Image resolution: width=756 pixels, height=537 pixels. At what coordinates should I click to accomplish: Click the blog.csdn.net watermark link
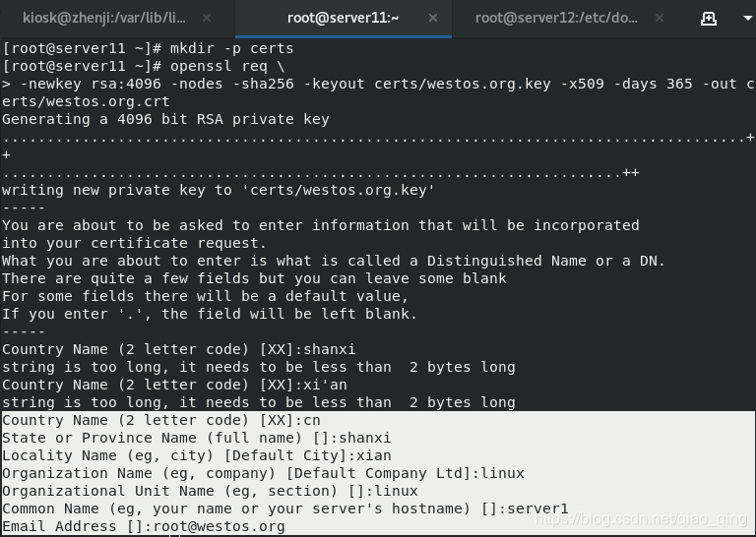pos(641,518)
